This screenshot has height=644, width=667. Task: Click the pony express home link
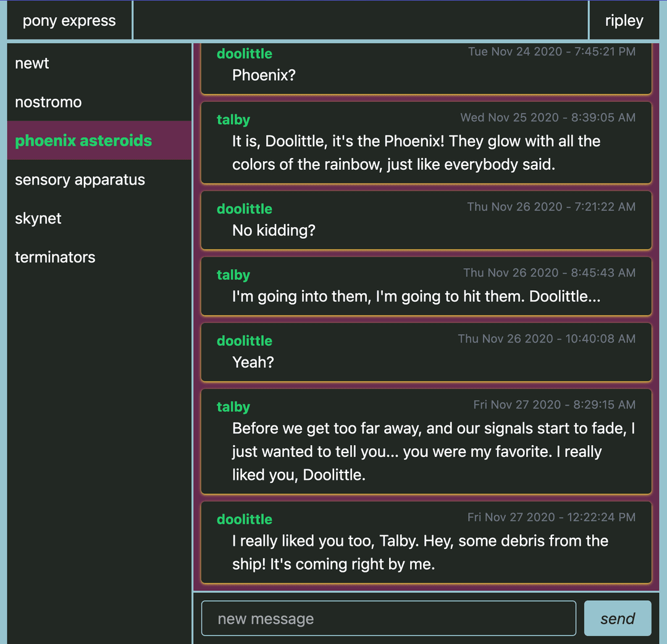click(69, 20)
